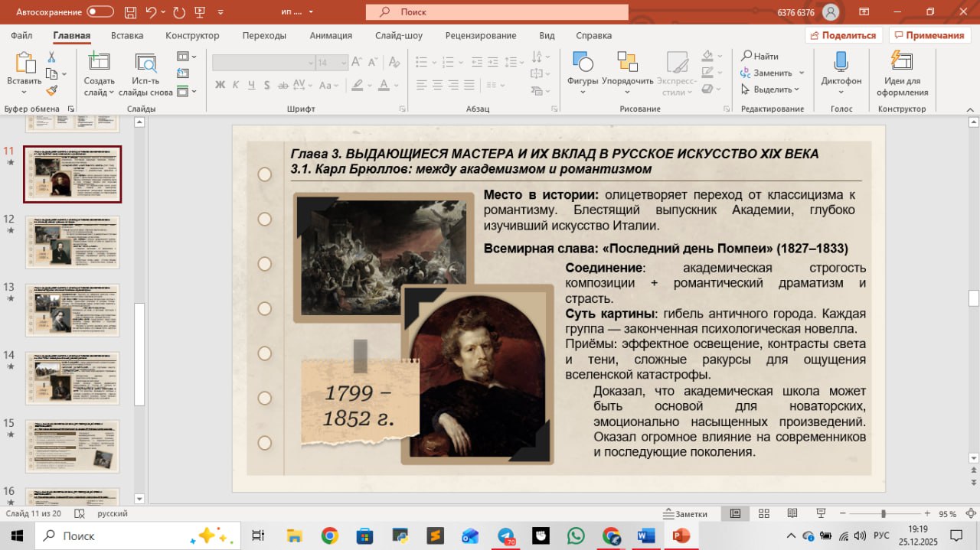Click the Copy icon in clipboard group

pos(51,73)
